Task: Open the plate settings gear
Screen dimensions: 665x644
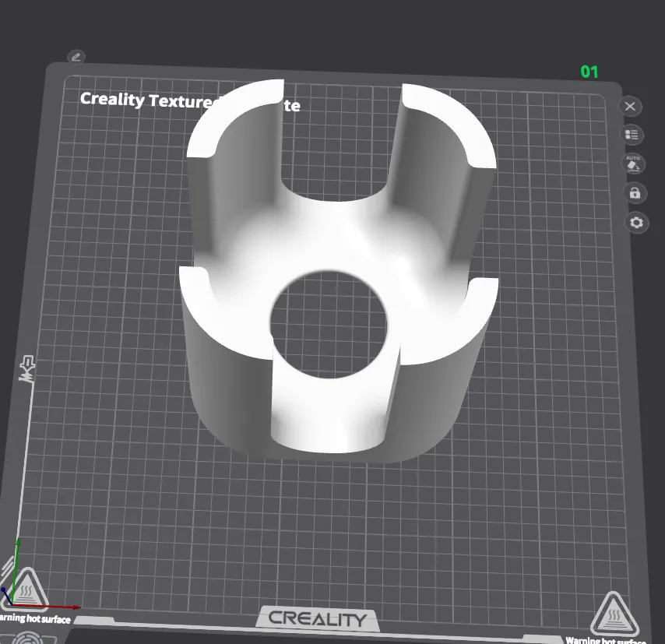Action: 635,223
